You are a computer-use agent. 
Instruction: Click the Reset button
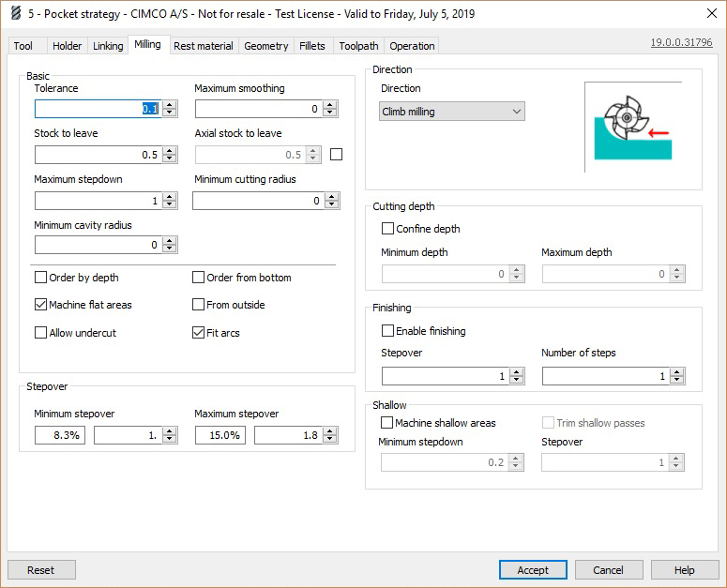(x=41, y=570)
